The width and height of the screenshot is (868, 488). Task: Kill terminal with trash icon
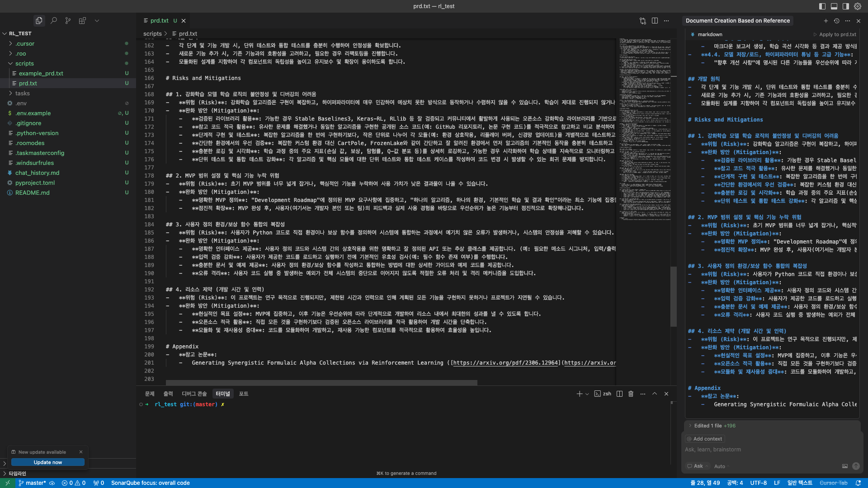tap(631, 394)
